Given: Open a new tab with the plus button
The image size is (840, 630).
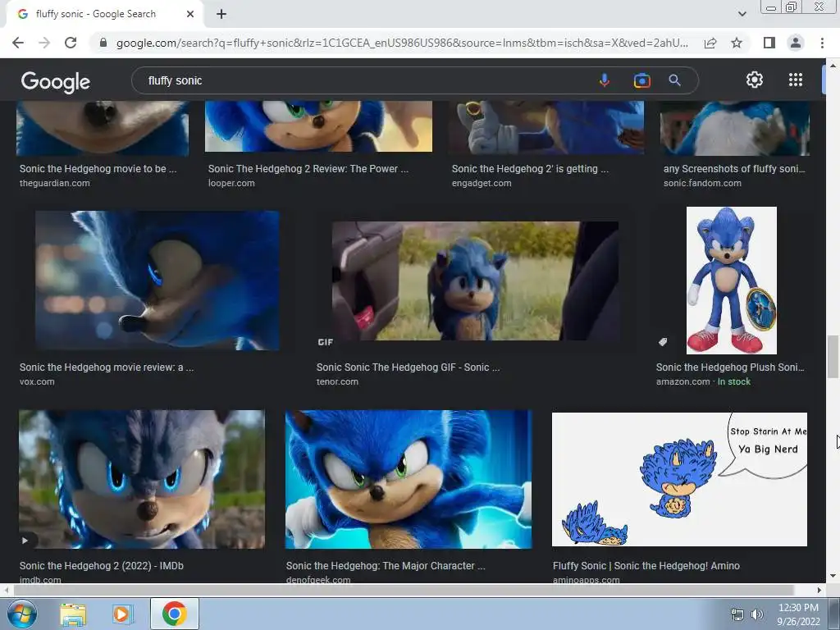Looking at the screenshot, I should coord(221,15).
